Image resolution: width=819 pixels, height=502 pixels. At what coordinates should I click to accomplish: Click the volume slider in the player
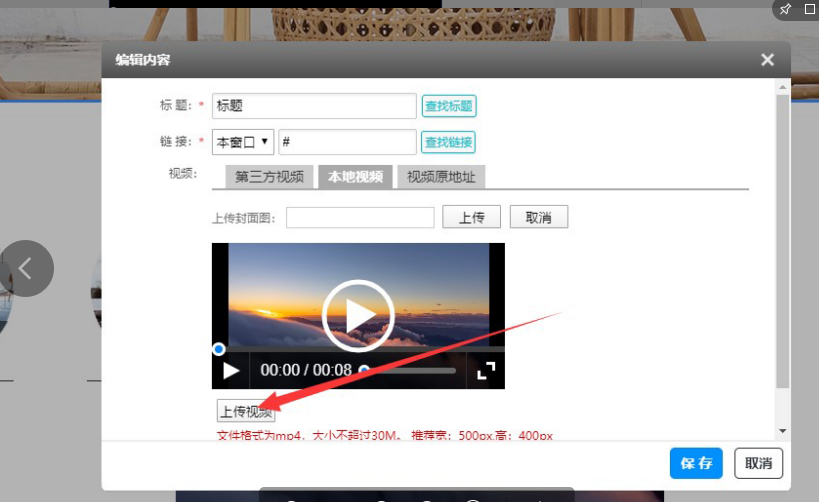tap(407, 370)
